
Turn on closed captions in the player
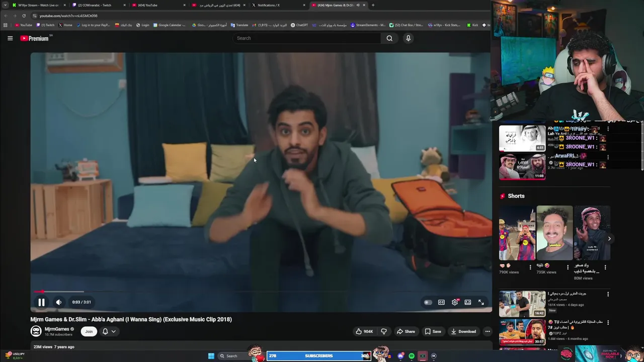click(441, 302)
